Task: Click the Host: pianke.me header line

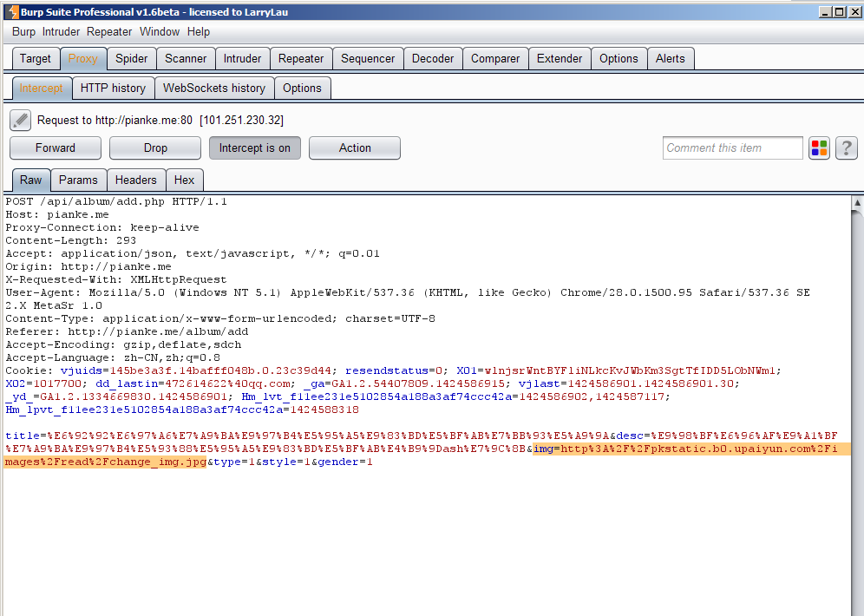Action: pos(57,215)
